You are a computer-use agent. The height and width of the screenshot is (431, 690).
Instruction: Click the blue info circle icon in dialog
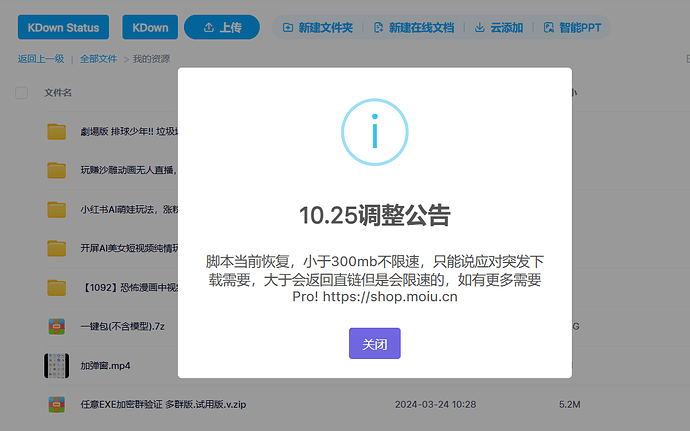tap(374, 132)
